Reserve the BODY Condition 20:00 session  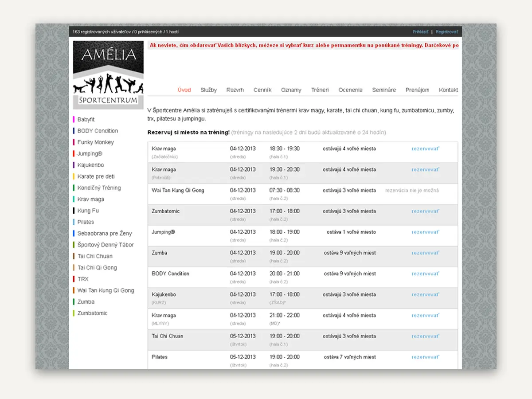426,274
